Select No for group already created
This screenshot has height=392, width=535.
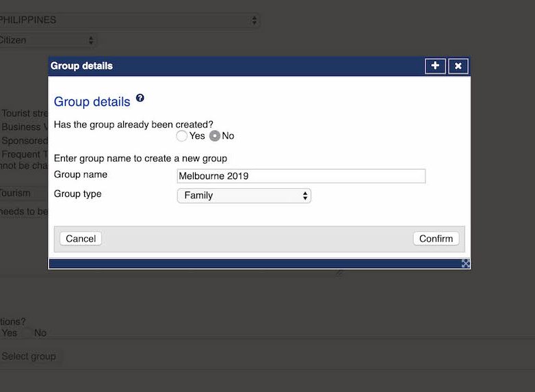click(215, 136)
